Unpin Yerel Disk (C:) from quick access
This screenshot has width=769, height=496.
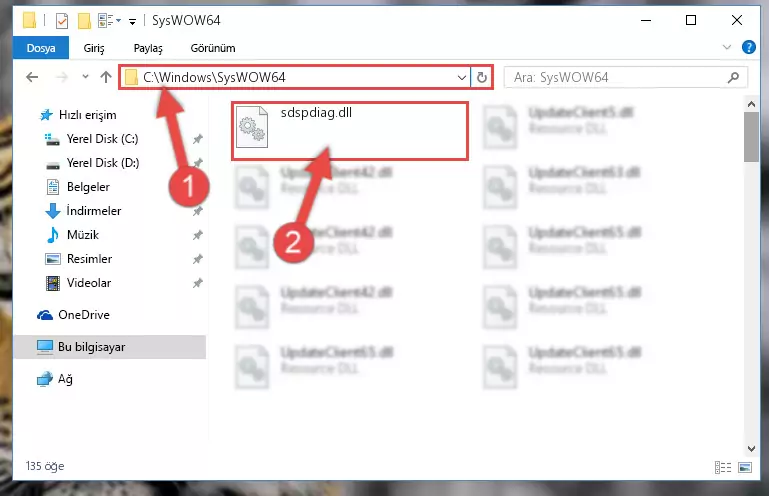[198, 139]
